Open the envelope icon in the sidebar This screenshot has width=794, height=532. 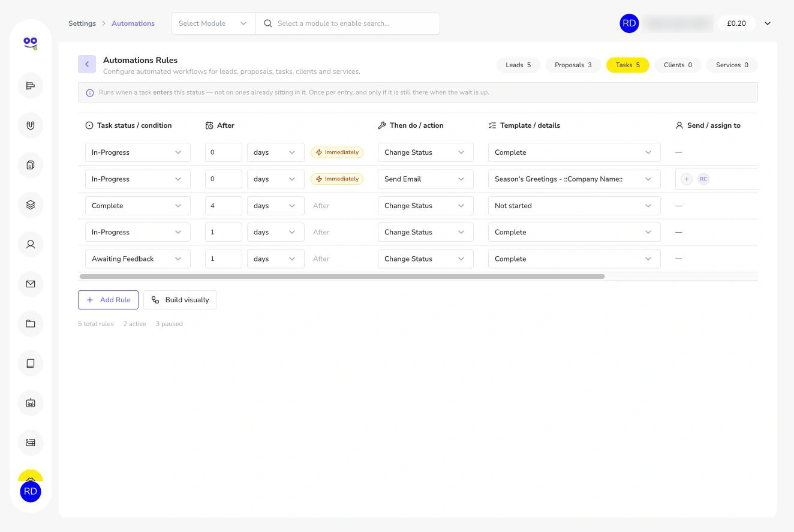31,284
